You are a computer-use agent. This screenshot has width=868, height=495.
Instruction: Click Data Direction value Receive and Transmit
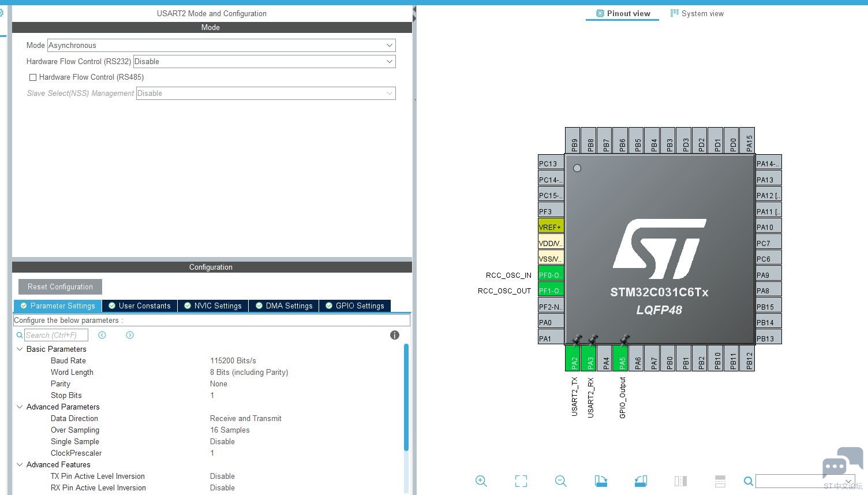pos(246,418)
